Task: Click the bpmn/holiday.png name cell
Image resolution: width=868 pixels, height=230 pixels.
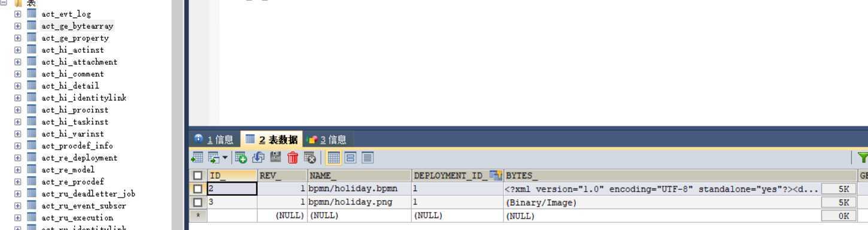Action: (359, 202)
